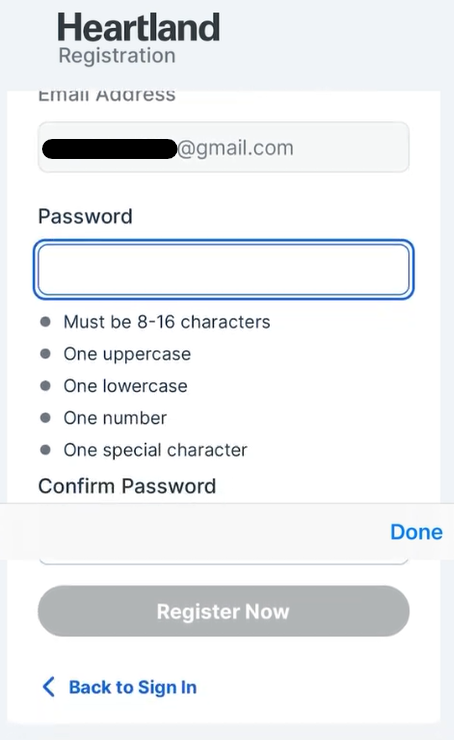The width and height of the screenshot is (454, 740).
Task: Tap the partially hidden Confirm Password field
Action: [x=224, y=561]
